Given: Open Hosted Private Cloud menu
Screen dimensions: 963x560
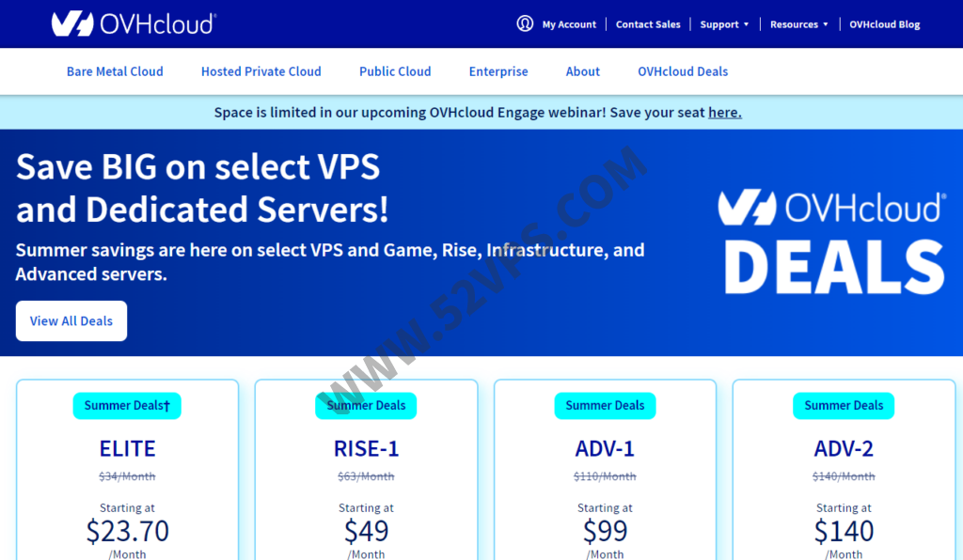Looking at the screenshot, I should [x=261, y=71].
